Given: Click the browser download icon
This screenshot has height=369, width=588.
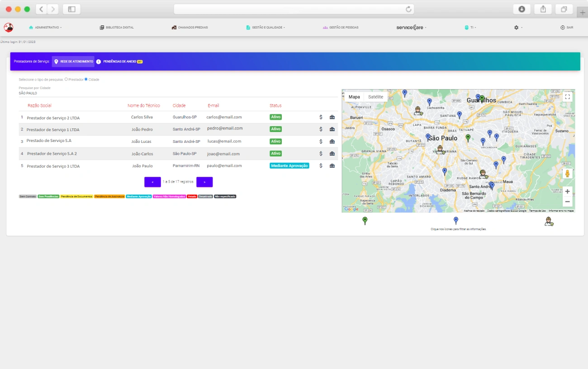Looking at the screenshot, I should (x=522, y=9).
